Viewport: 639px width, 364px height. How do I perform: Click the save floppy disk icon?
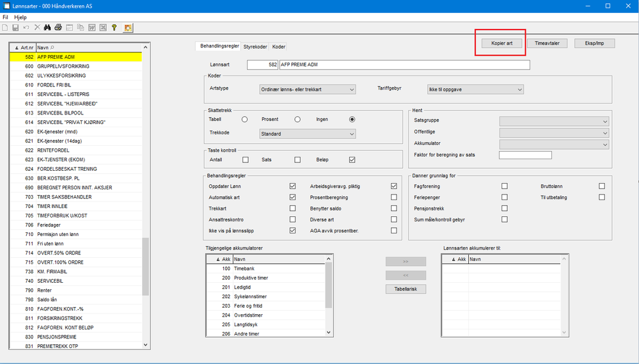[15, 28]
